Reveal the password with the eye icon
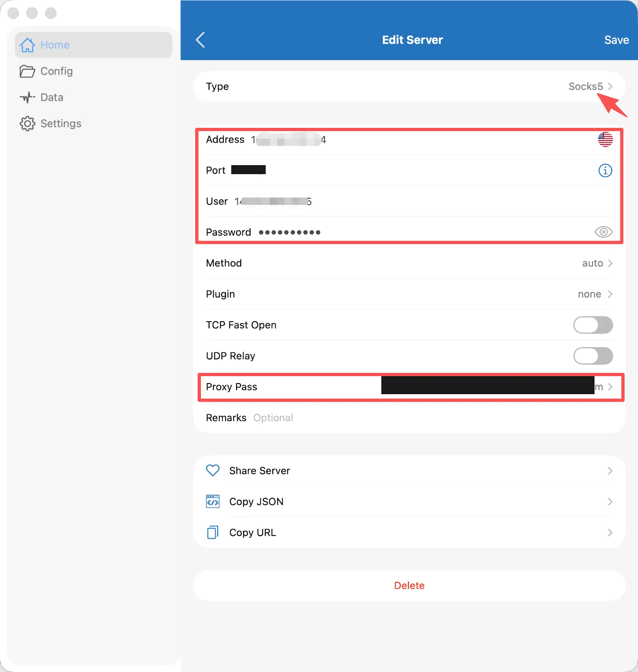Viewport: 638px width, 672px height. [x=603, y=232]
